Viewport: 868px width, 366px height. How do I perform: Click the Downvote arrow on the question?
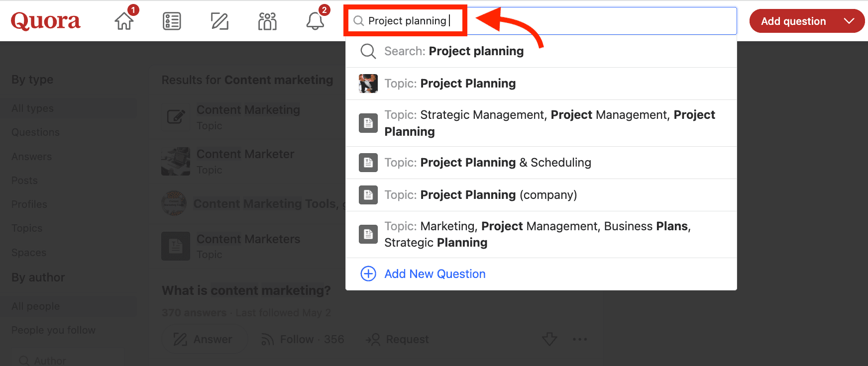click(x=549, y=339)
